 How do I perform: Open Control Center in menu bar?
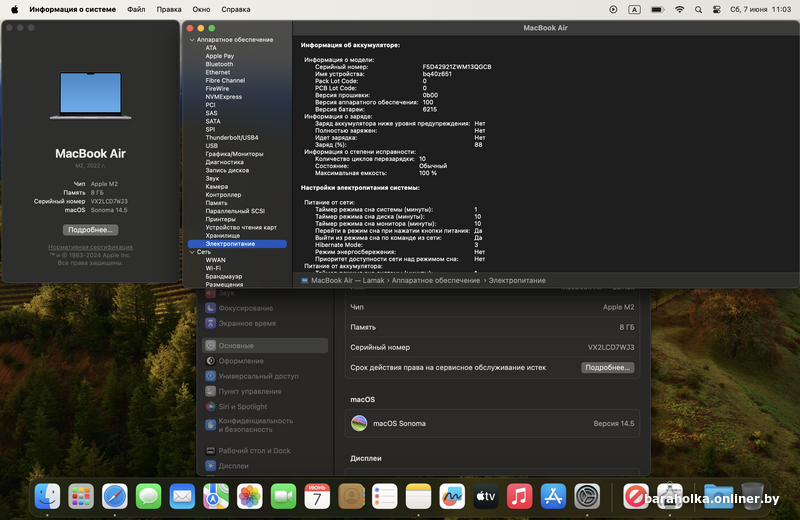717,9
